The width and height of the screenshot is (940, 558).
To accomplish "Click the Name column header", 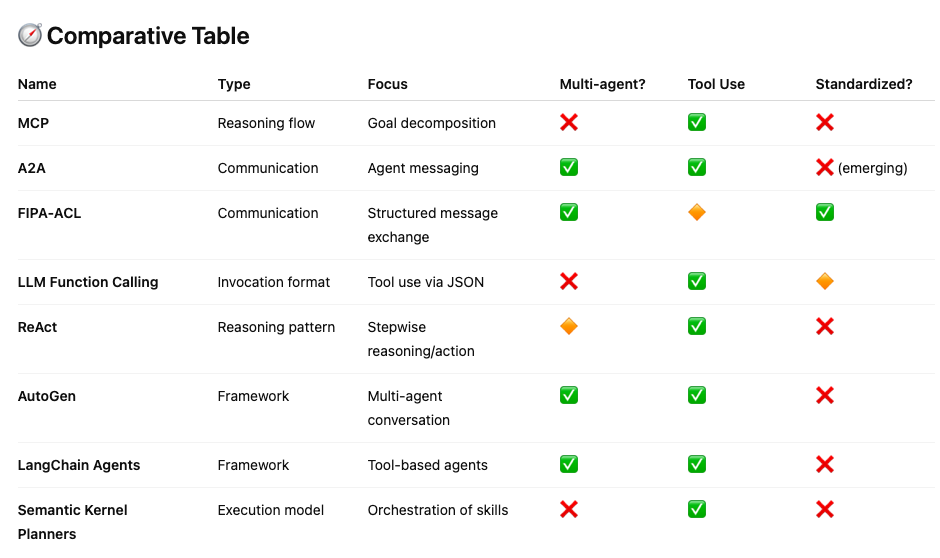I will 37,84.
